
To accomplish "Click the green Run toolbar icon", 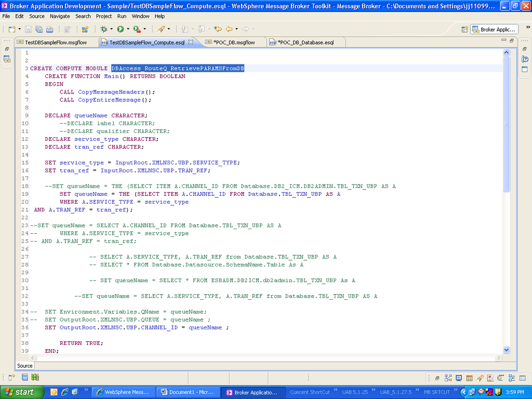I will pos(121,29).
